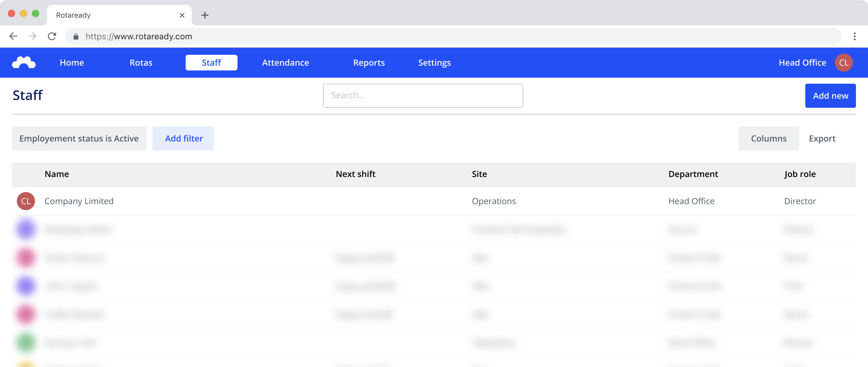Open the browser three-dot menu
Image resolution: width=868 pixels, height=367 pixels.
854,36
